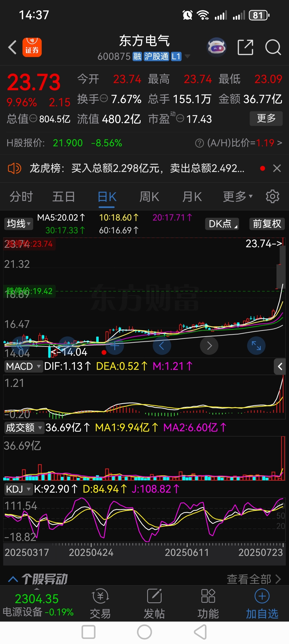Image resolution: width=289 pixels, height=644 pixels.
Task: Tap the 市盈 info icon
Action: click(x=180, y=118)
